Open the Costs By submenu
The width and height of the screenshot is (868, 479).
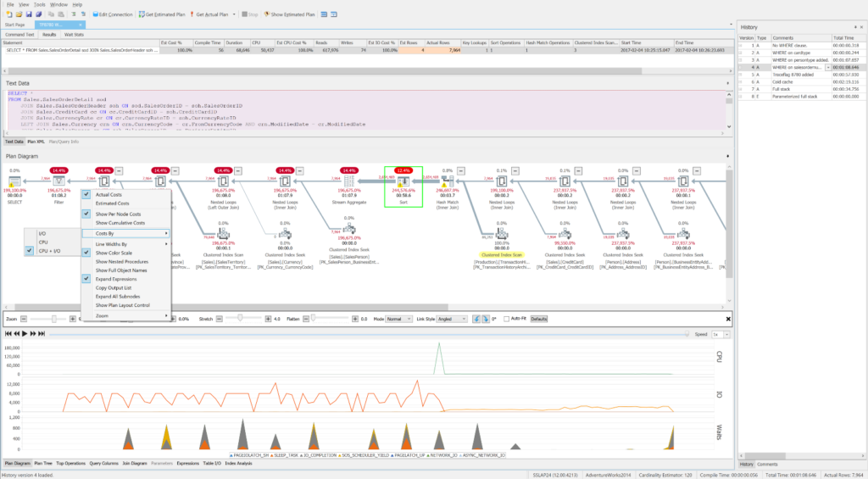126,233
